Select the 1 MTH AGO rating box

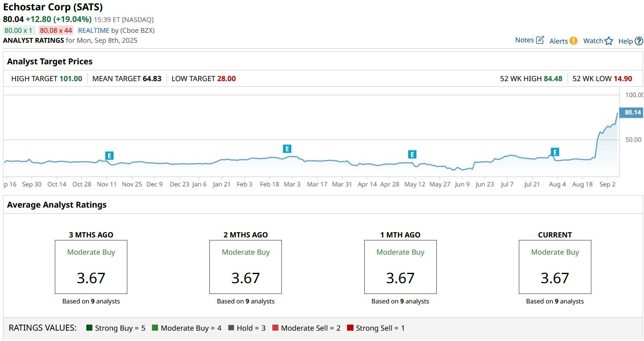[x=401, y=267]
